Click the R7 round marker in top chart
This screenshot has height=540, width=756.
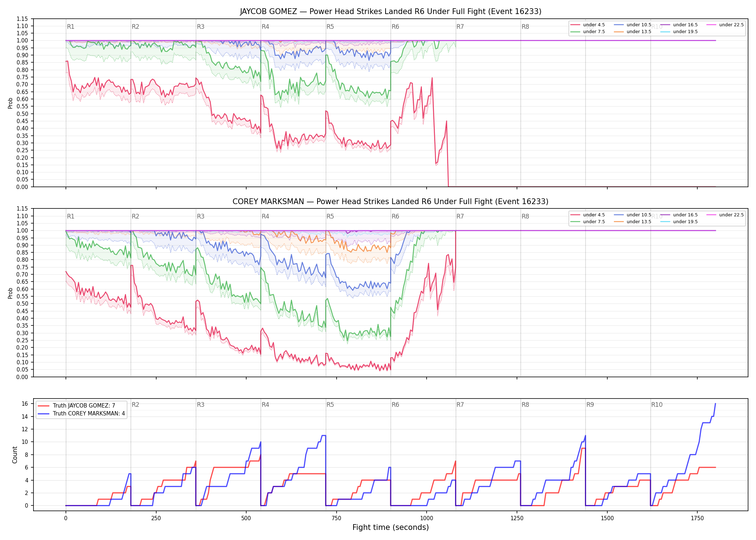460,27
